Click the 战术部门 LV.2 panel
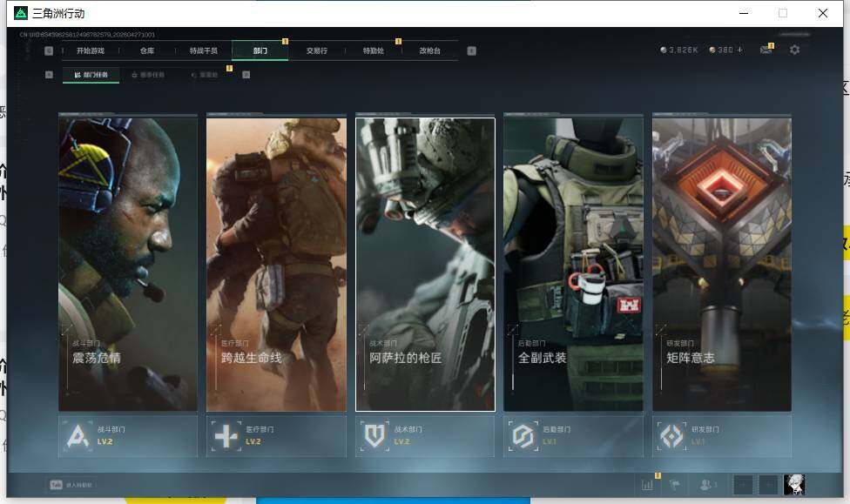This screenshot has height=504, width=850. click(425, 436)
